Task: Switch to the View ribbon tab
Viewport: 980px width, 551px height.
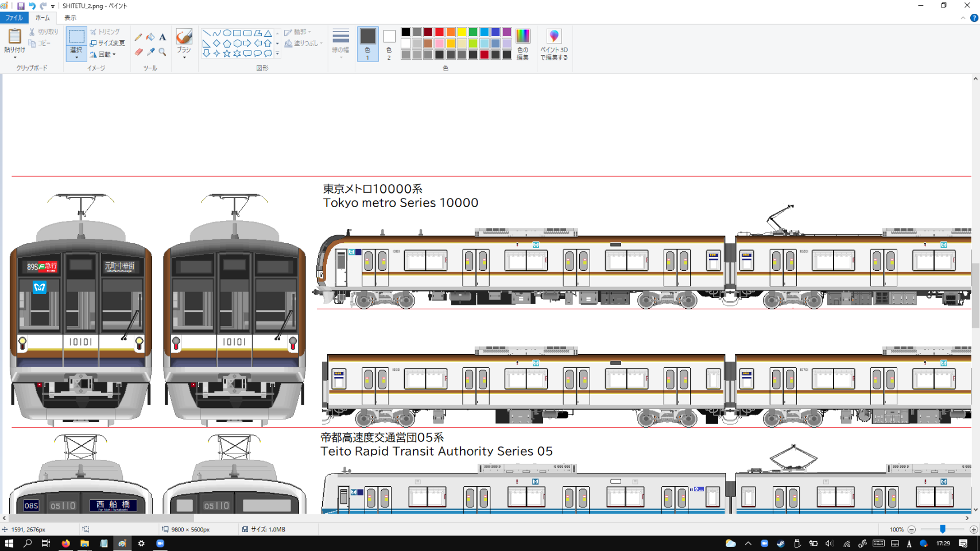Action: click(x=70, y=18)
